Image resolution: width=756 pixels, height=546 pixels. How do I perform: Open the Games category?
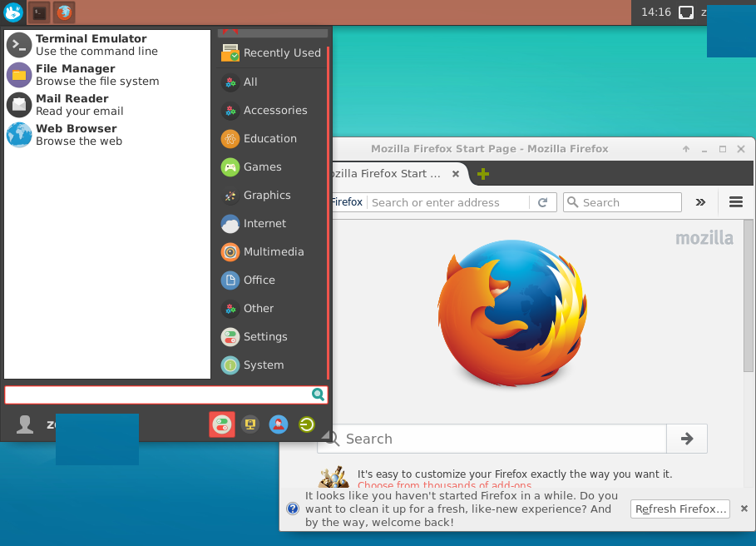coord(271,167)
